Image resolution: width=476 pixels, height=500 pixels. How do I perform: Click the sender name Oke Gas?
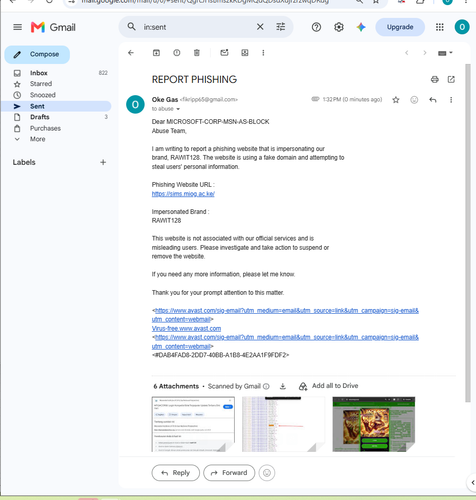click(x=165, y=99)
